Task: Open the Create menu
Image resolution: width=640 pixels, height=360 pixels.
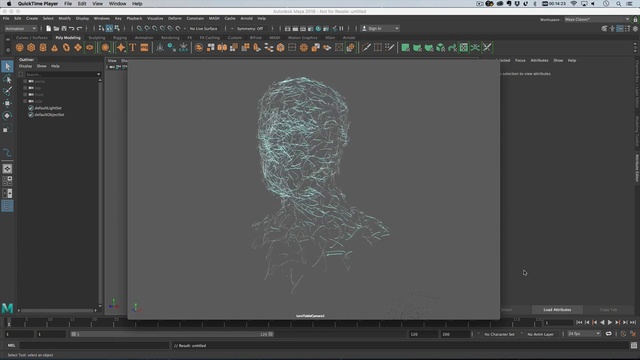Action: click(32, 18)
